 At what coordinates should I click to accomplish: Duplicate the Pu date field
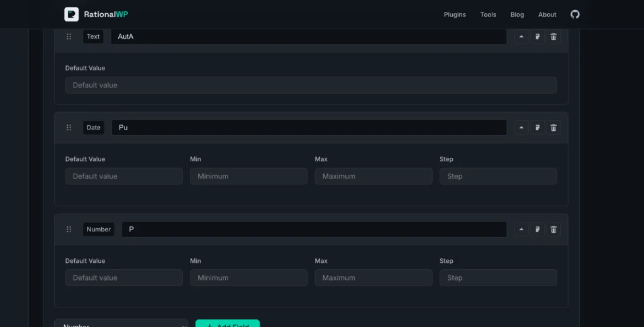tap(537, 128)
